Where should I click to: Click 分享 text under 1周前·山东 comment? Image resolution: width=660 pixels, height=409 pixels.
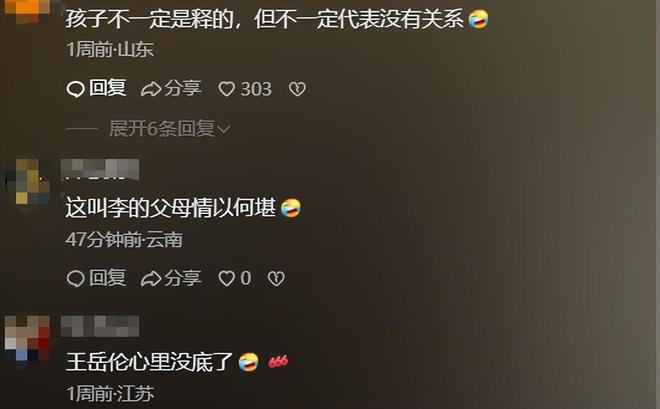[x=183, y=88]
